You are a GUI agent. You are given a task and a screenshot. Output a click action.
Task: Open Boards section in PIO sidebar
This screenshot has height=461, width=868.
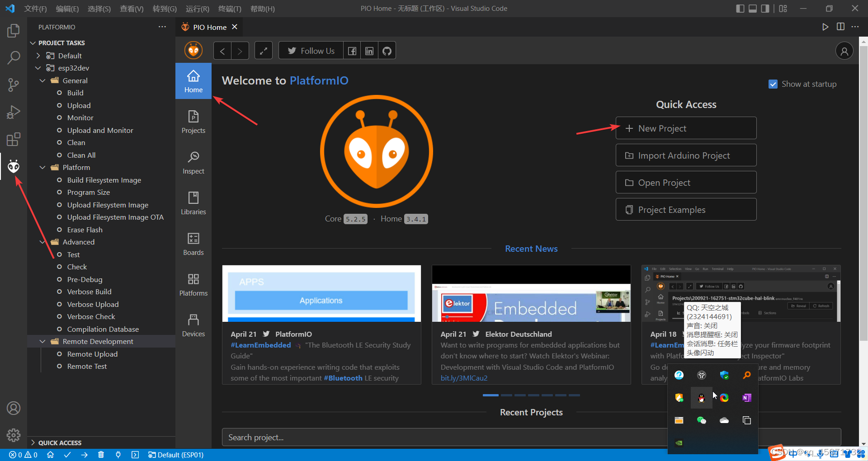[x=193, y=244]
